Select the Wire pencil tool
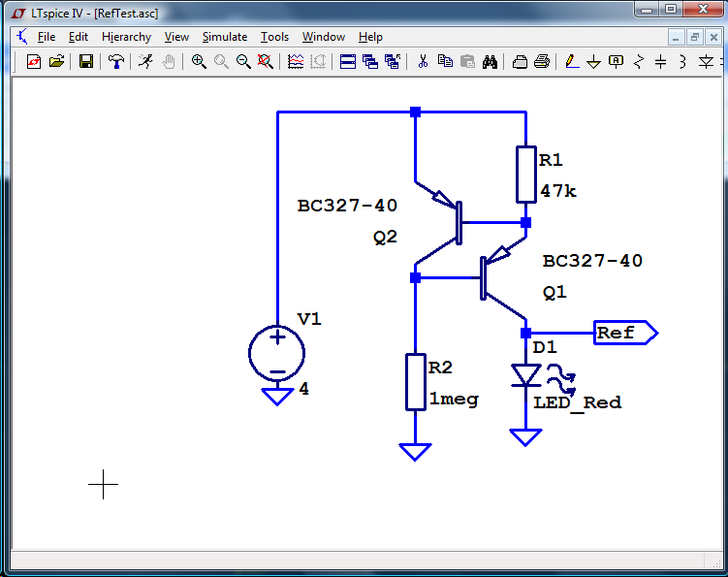This screenshot has width=728, height=577. coord(572,61)
